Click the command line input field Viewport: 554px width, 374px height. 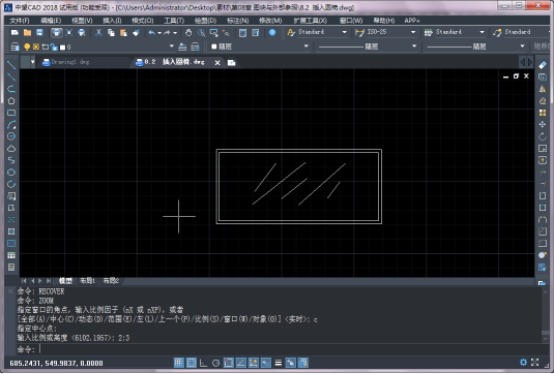[290, 349]
